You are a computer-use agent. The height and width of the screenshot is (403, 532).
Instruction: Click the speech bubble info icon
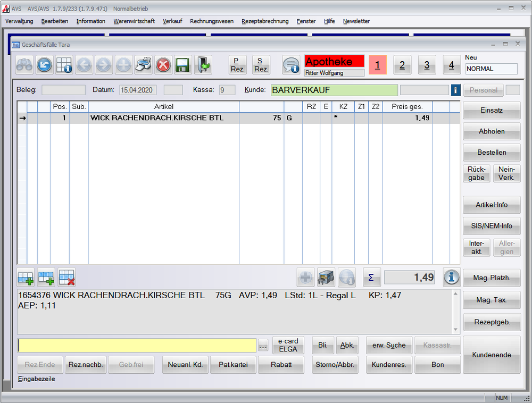pyautogui.click(x=291, y=65)
